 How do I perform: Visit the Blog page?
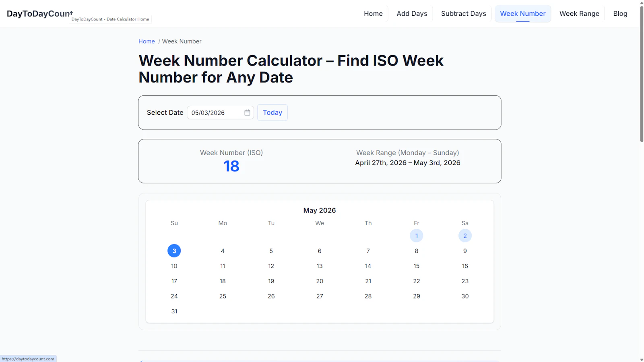click(620, 14)
